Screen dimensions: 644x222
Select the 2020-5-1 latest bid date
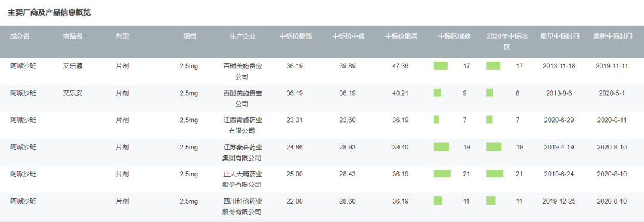[x=612, y=93]
